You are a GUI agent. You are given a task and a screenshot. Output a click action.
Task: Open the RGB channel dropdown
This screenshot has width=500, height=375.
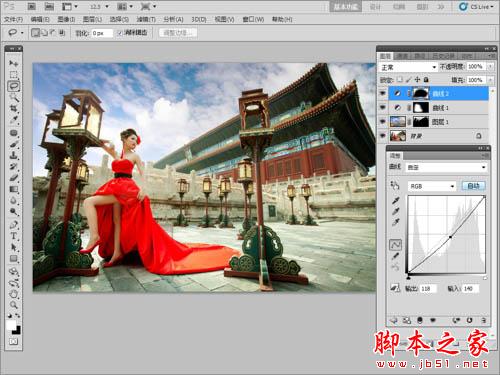(x=432, y=186)
